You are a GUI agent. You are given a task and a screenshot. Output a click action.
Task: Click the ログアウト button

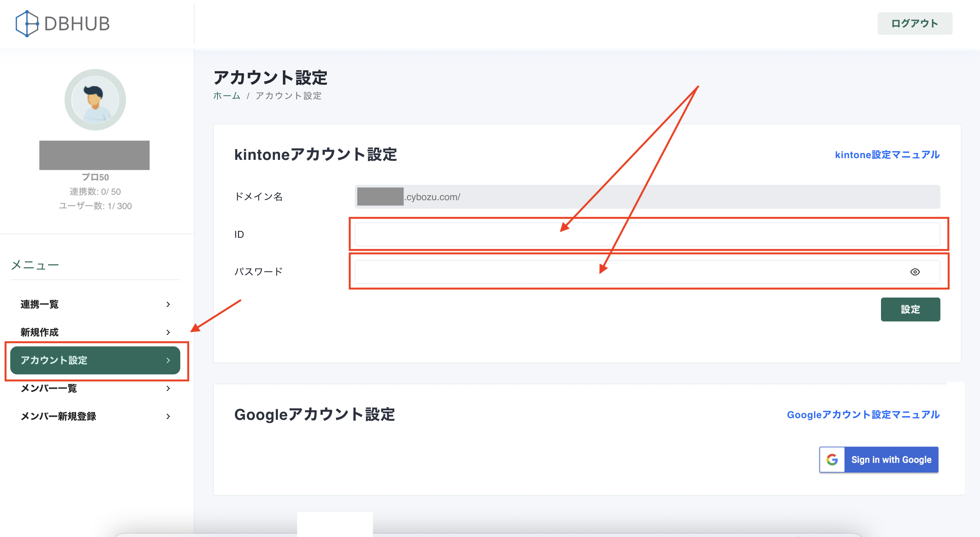pyautogui.click(x=914, y=24)
